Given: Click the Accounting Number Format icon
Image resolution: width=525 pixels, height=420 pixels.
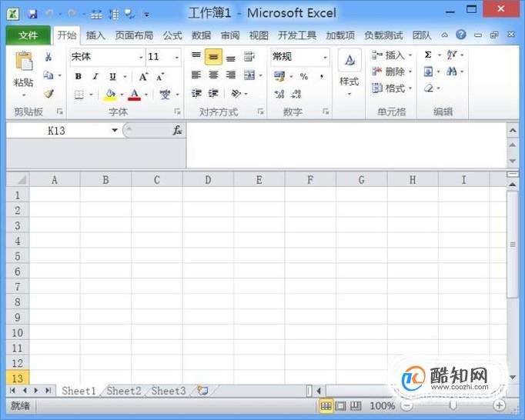Looking at the screenshot, I should click(x=279, y=77).
